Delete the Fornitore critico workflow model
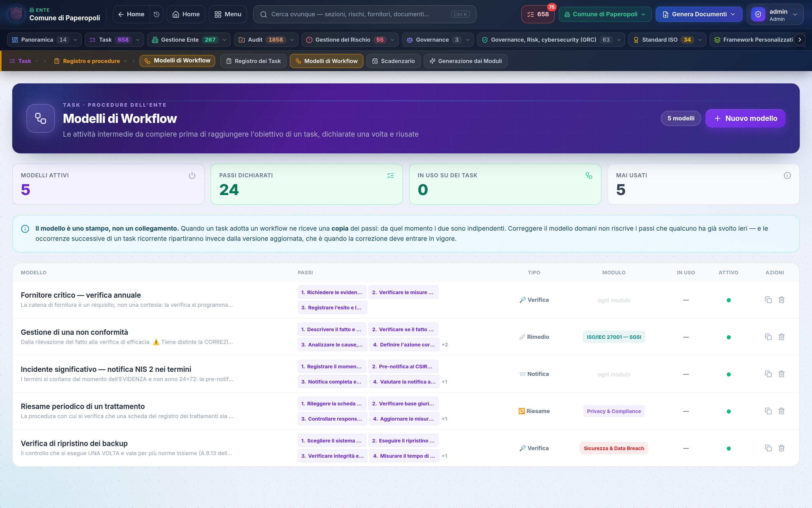Screen dimensions: 812x508 coord(782,300)
